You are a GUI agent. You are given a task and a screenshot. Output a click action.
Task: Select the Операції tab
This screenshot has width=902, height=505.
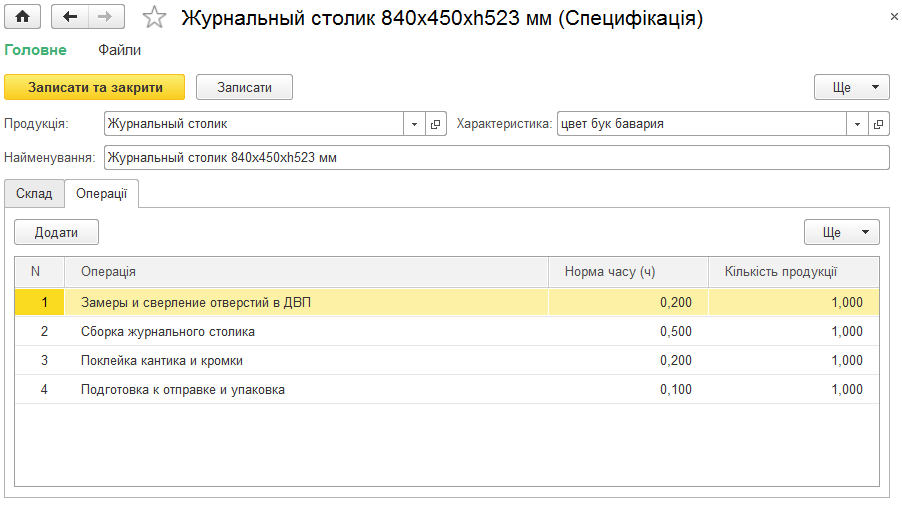pyautogui.click(x=101, y=194)
